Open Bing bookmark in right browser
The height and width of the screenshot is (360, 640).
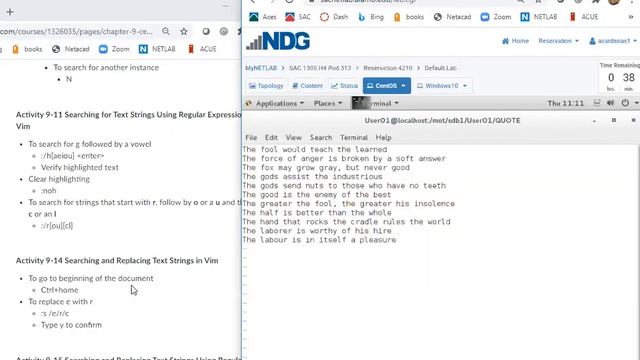[371, 17]
